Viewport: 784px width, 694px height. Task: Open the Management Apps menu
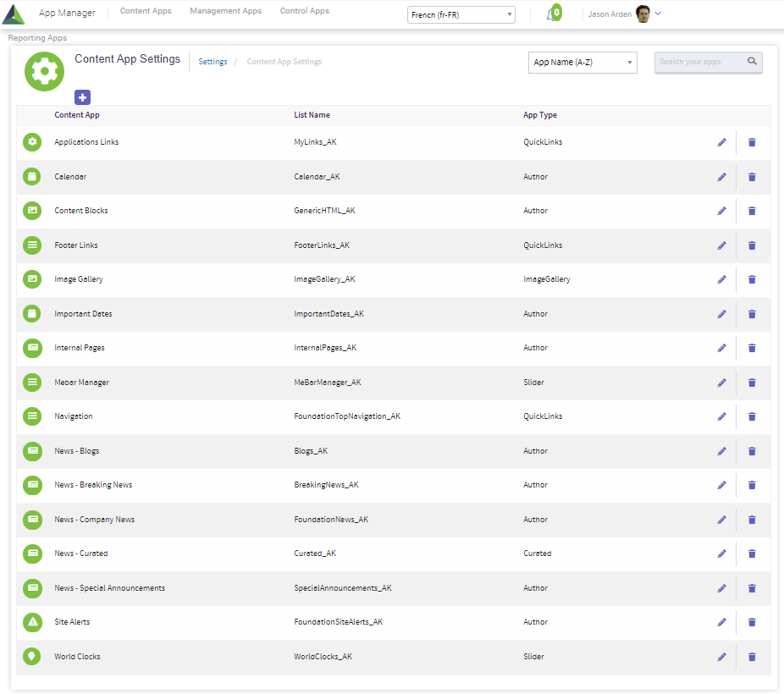pyautogui.click(x=225, y=12)
